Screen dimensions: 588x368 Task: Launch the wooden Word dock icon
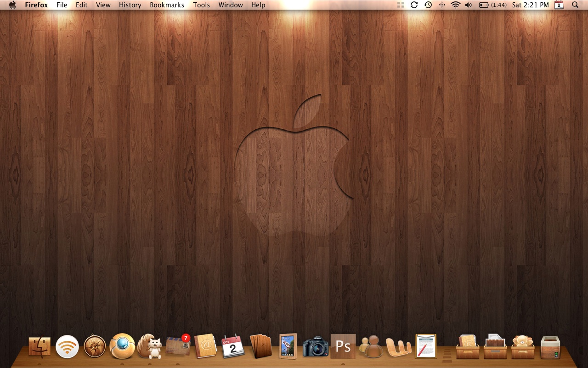tap(398, 347)
